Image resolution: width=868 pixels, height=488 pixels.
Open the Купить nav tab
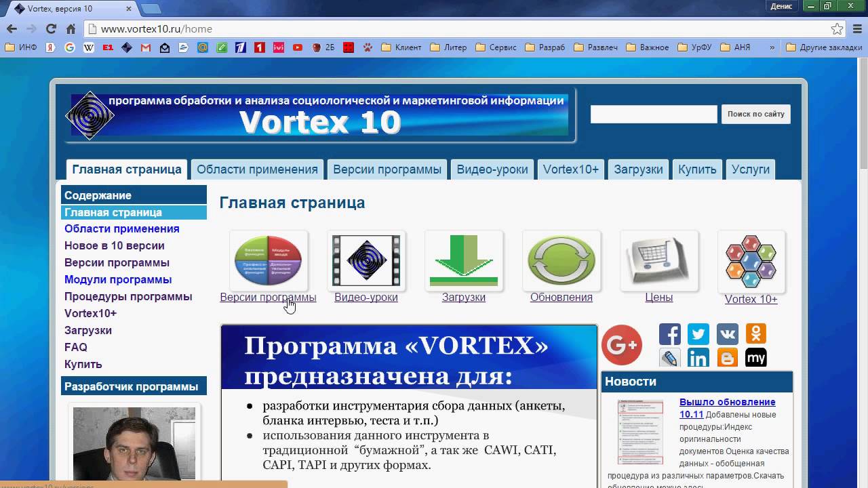pos(697,169)
